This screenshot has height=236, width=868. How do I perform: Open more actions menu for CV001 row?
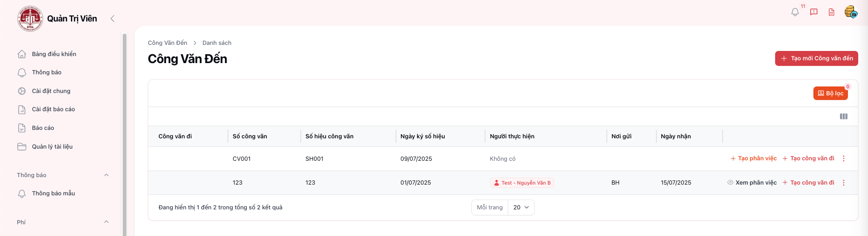(x=844, y=159)
